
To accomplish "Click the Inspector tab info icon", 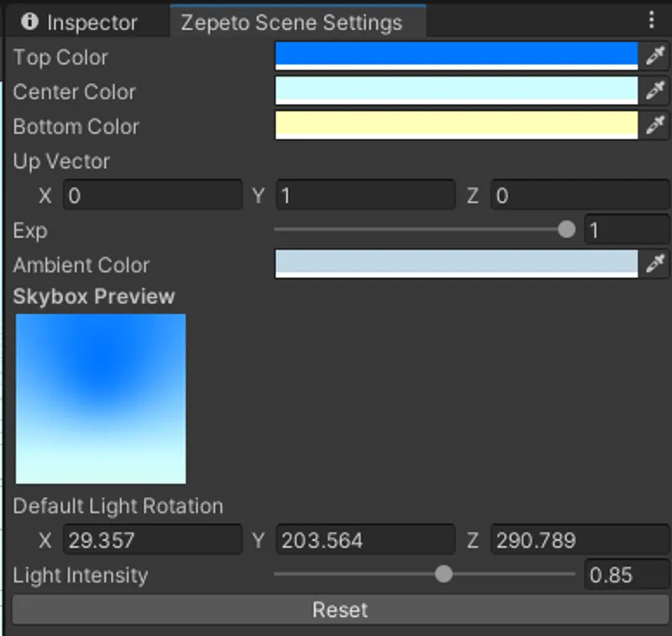I will point(30,22).
